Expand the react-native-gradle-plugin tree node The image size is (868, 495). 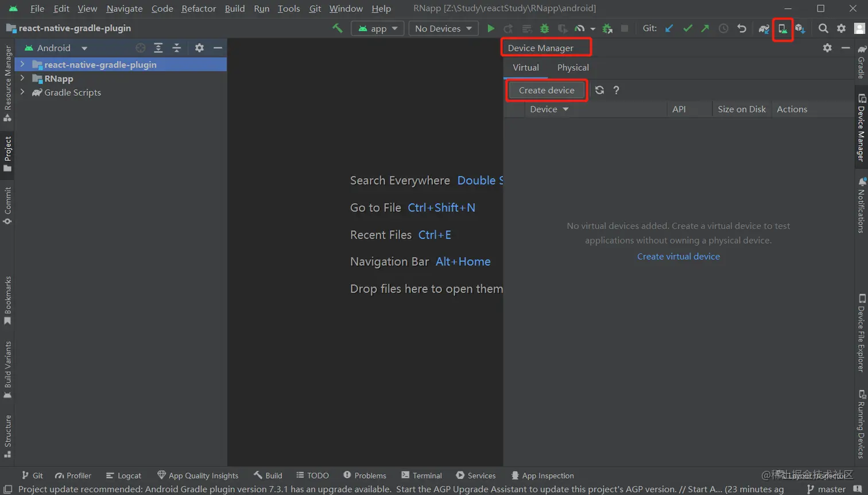[22, 64]
